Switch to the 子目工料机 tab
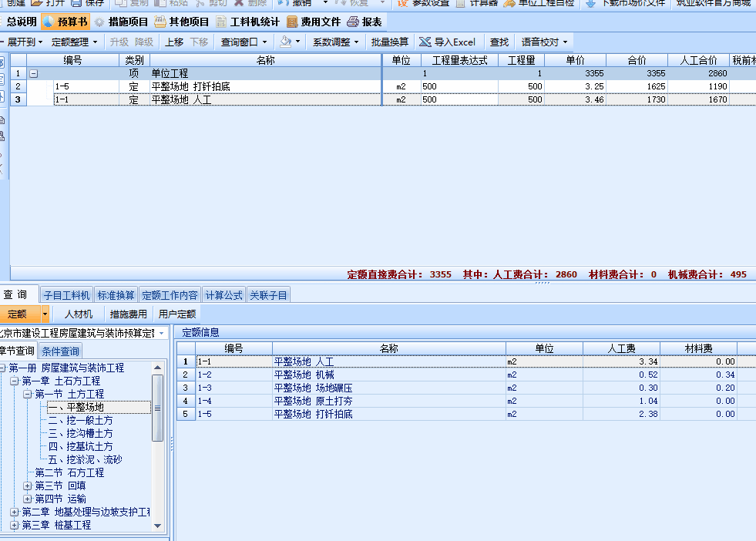756x541 pixels. pyautogui.click(x=66, y=295)
